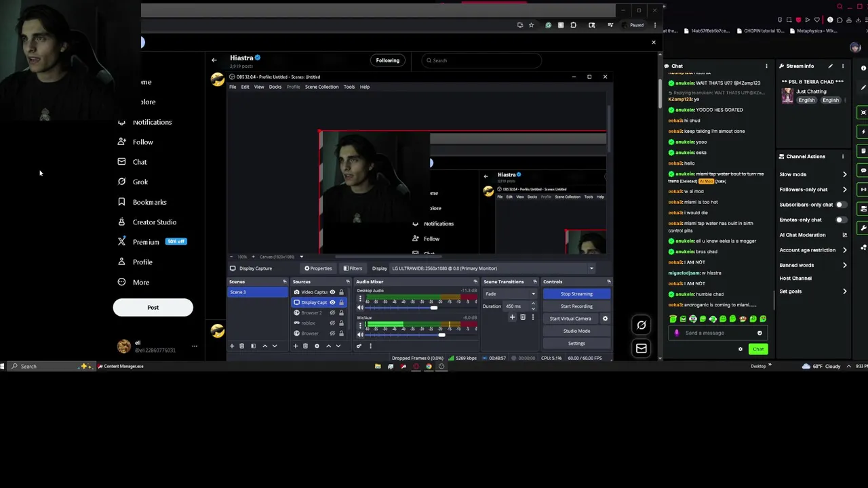868x488 pixels.
Task: Open virtual camera settings gear
Action: (605, 319)
